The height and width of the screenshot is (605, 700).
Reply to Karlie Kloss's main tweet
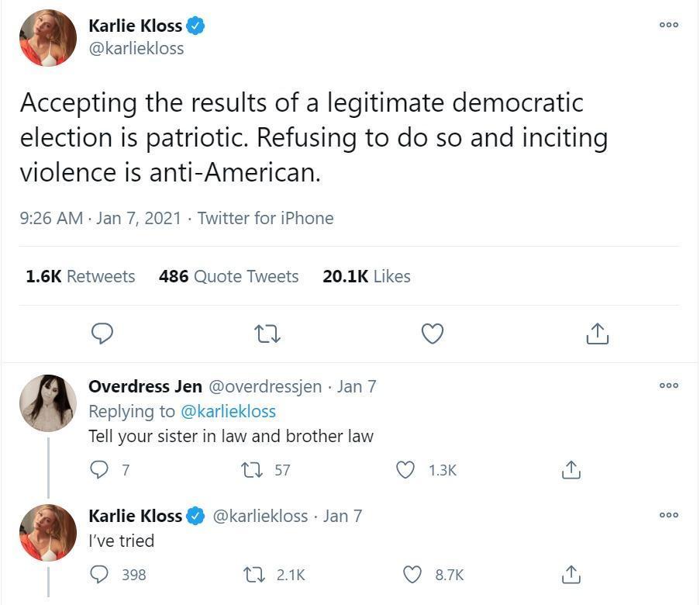(x=102, y=334)
